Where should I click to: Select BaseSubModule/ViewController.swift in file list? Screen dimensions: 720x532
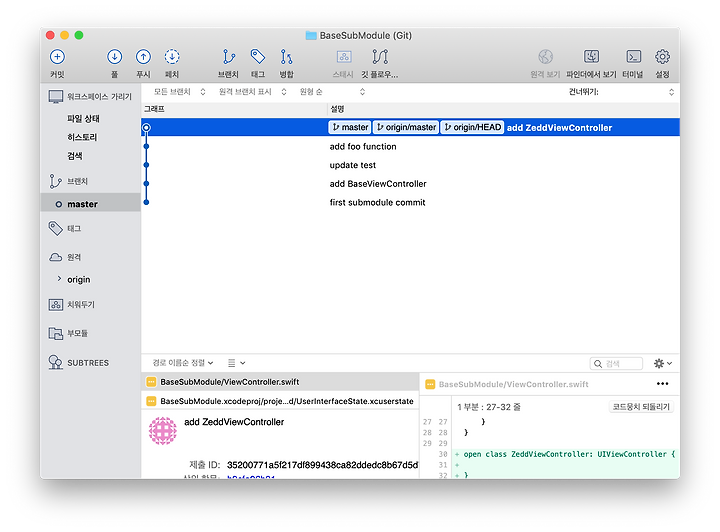point(280,382)
